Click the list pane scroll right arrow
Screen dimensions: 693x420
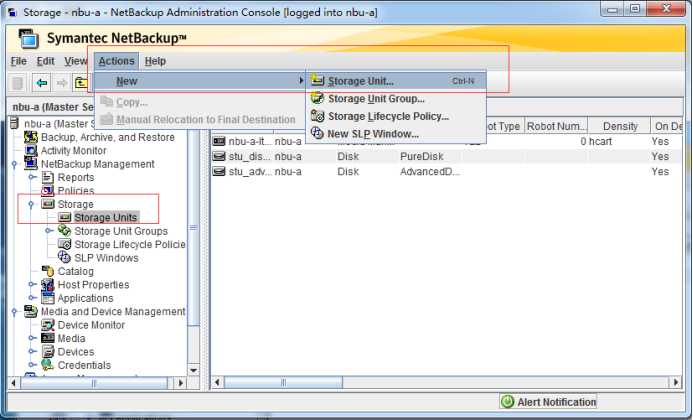(676, 382)
